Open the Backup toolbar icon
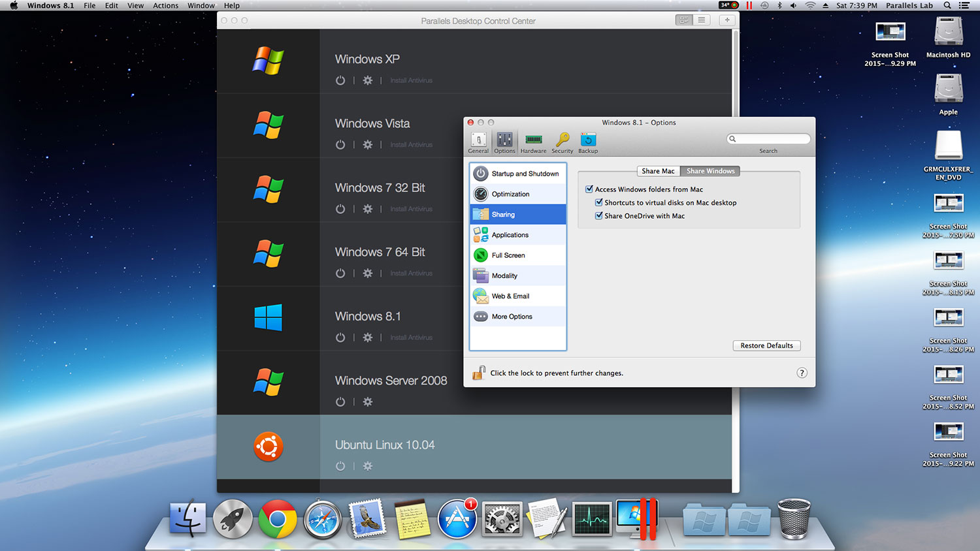This screenshot has width=980, height=551. [588, 143]
